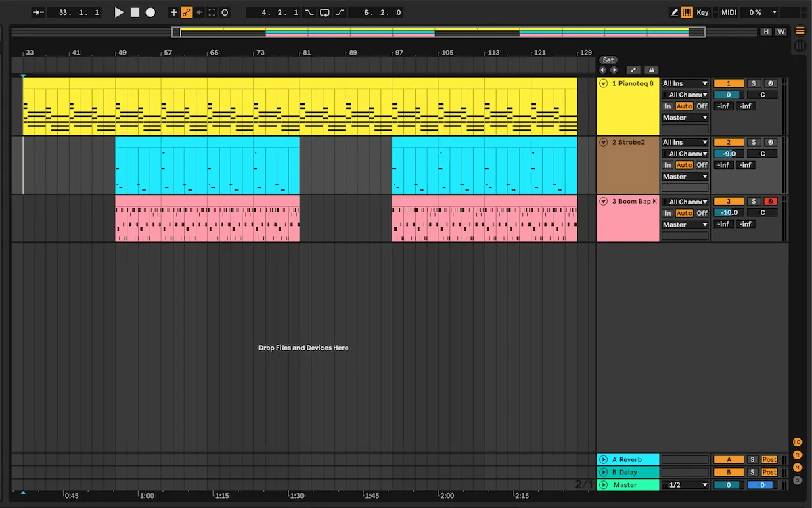Image resolution: width=812 pixels, height=508 pixels.
Task: Disable the Automation Arm button
Action: [x=186, y=12]
